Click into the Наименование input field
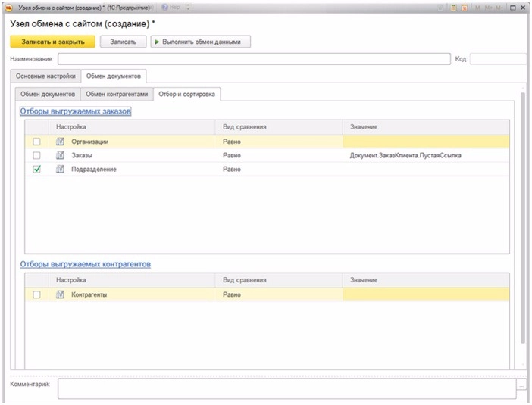The height and width of the screenshot is (405, 532). coord(253,59)
